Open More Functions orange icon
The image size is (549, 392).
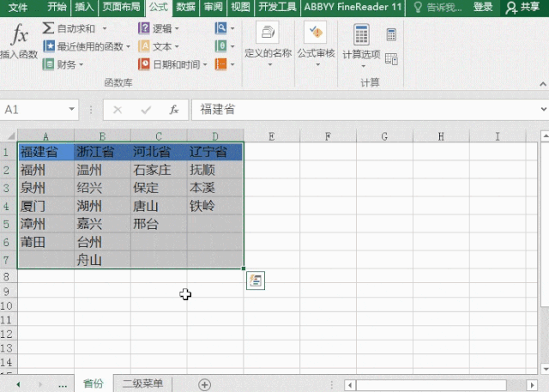(x=220, y=64)
